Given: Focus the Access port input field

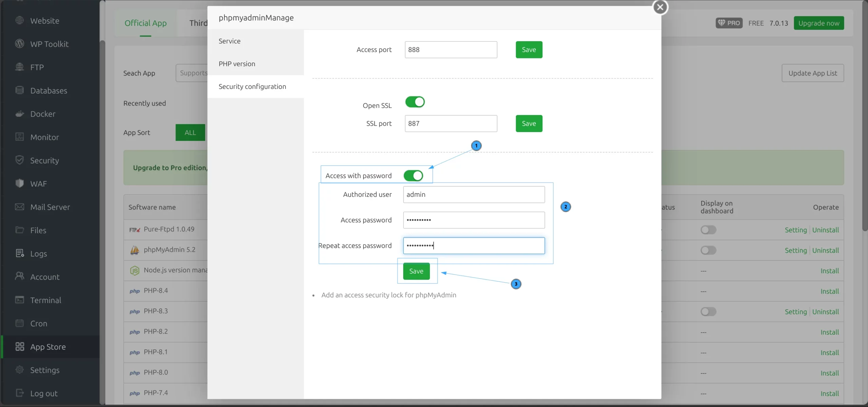Looking at the screenshot, I should tap(451, 50).
